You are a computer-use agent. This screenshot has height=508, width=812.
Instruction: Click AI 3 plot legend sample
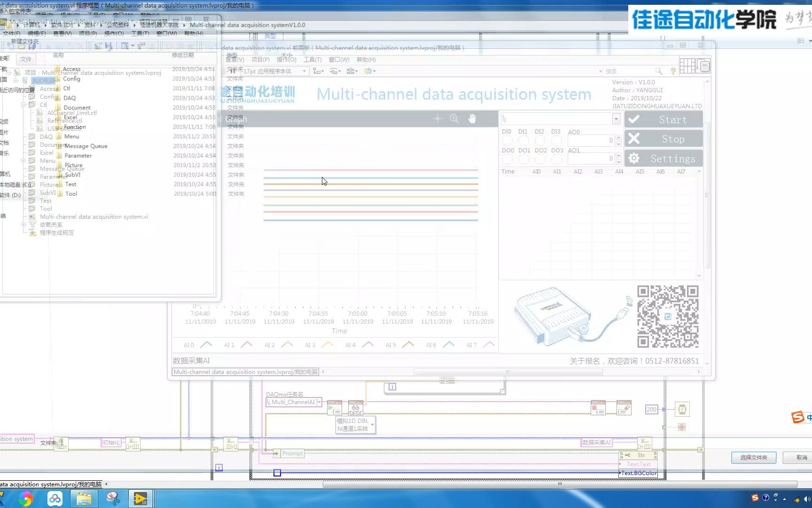328,345
